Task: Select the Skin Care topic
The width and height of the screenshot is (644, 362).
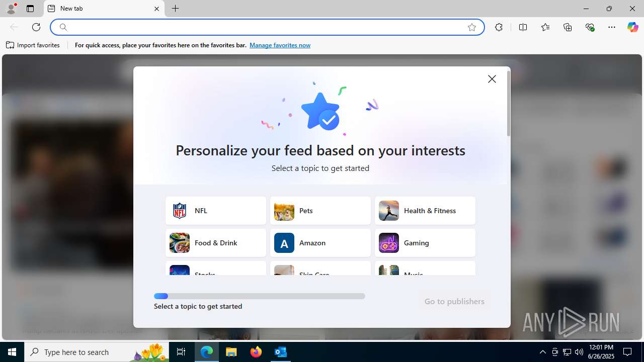Action: coord(320,268)
